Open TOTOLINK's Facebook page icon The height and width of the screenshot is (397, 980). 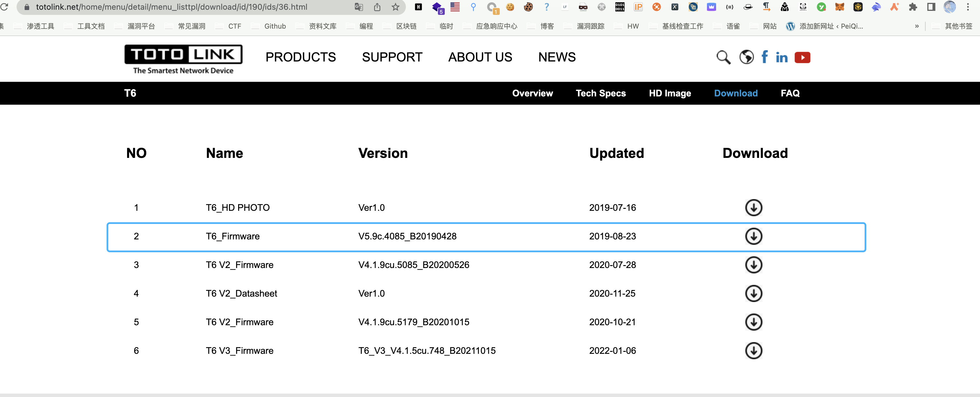[x=764, y=57]
